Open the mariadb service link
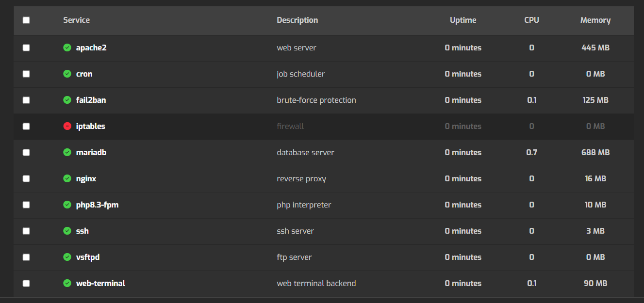Image resolution: width=644 pixels, height=303 pixels. pyautogui.click(x=91, y=152)
